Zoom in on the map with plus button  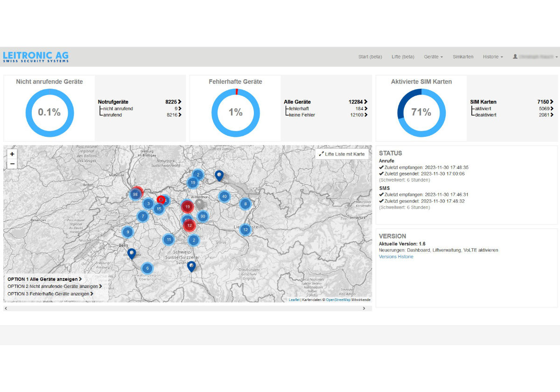[12, 154]
